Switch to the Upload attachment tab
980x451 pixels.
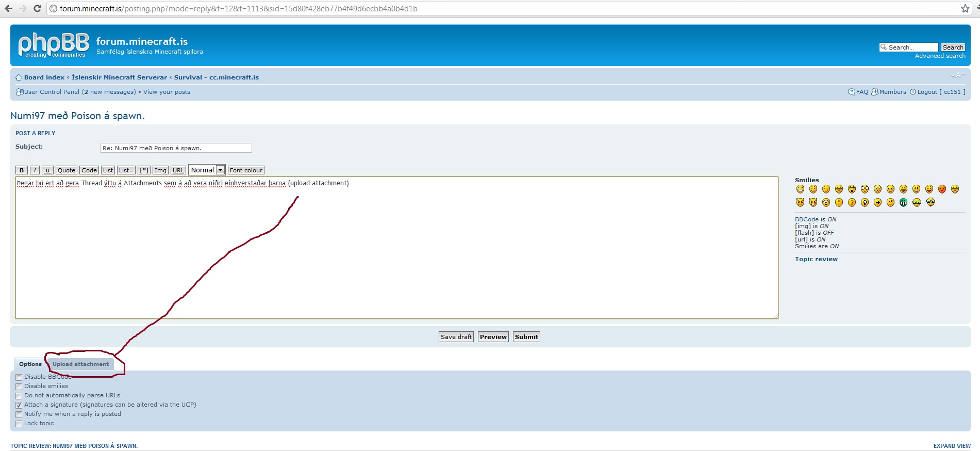point(80,364)
